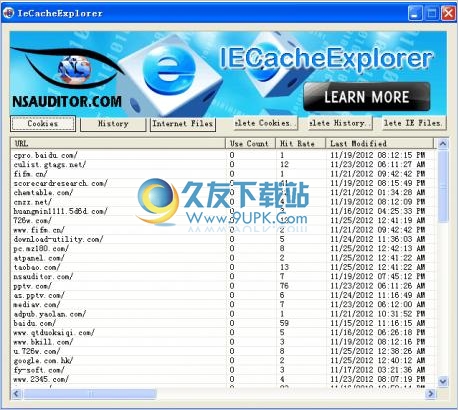Click hit rate 59 in baidu.com row

pyautogui.click(x=284, y=323)
